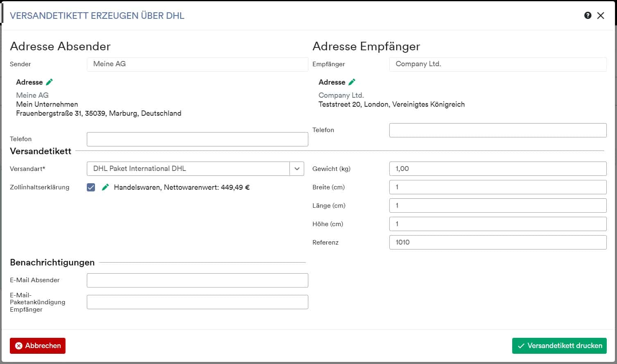Click the recipient Telefon input field

498,130
